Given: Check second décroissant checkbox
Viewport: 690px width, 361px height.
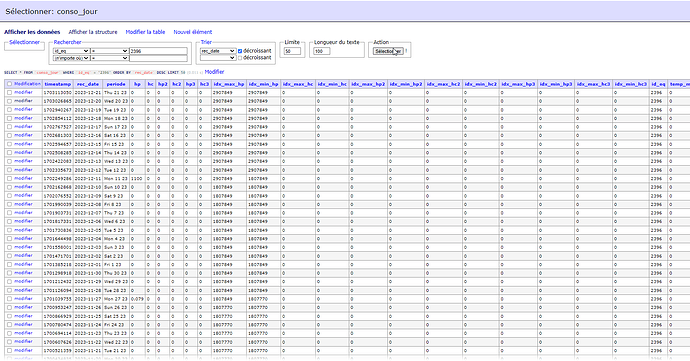Looking at the screenshot, I should [240, 58].
